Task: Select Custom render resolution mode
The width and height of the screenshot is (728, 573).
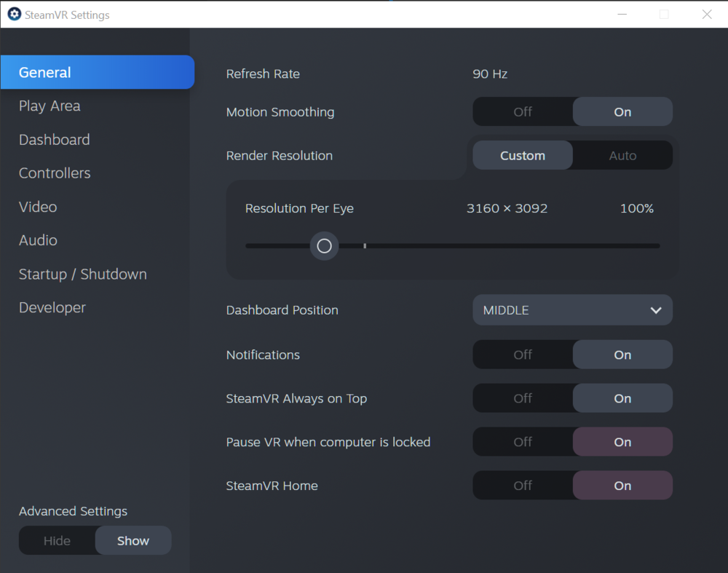Action: tap(522, 155)
